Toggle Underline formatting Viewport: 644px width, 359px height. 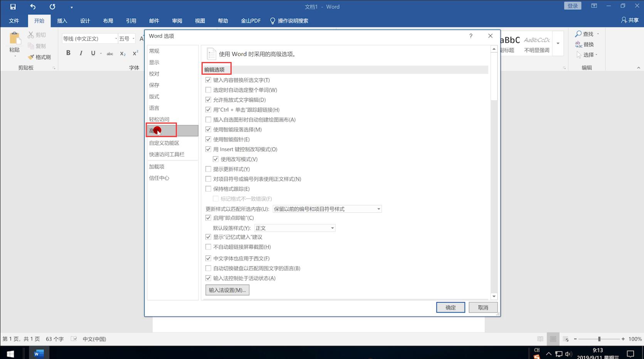coord(93,53)
